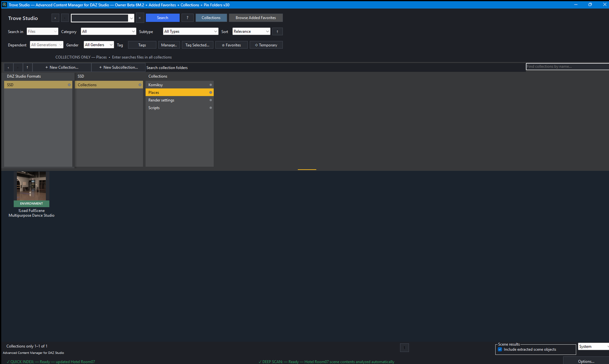Toggle Collections mode button

(x=211, y=18)
